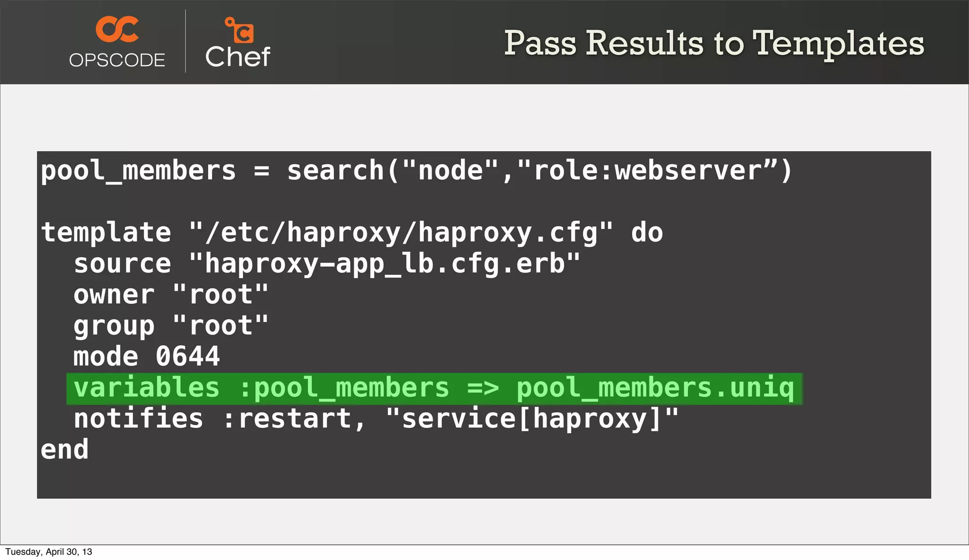
Task: Click the highlighted variables :pool_members line
Action: tap(434, 389)
